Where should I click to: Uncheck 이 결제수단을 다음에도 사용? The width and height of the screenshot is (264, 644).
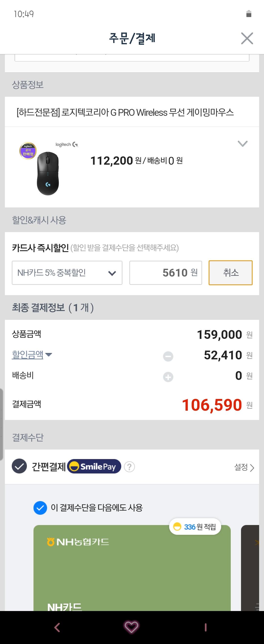(40, 508)
